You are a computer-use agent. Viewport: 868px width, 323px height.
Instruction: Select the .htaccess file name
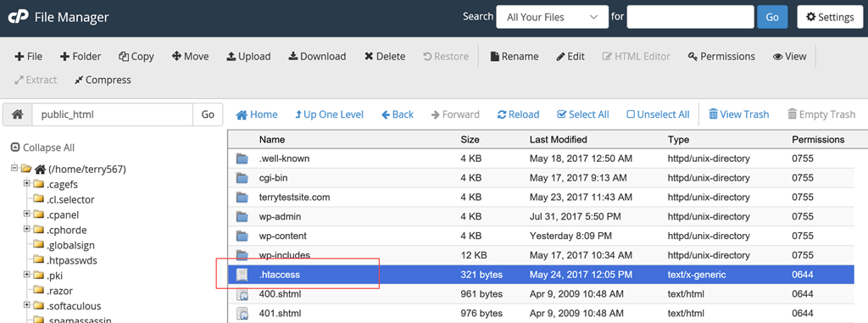point(280,275)
